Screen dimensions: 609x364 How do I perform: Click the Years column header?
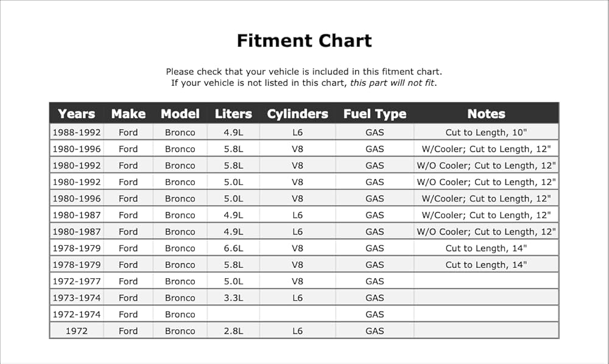pos(77,114)
